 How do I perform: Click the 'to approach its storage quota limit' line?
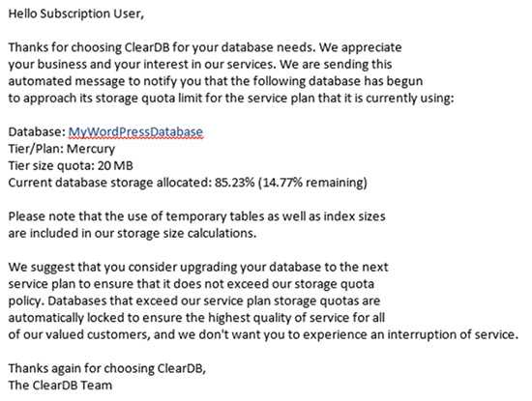click(x=231, y=99)
